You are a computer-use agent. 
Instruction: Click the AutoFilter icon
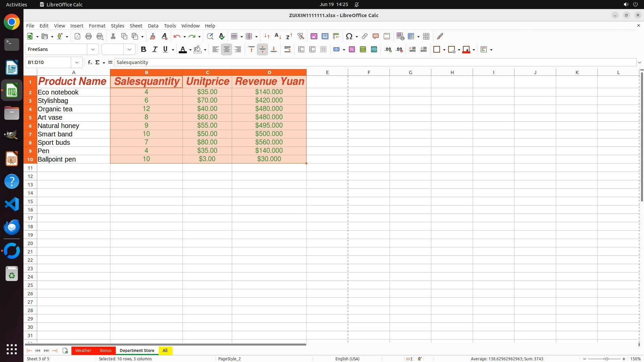pyautogui.click(x=301, y=36)
